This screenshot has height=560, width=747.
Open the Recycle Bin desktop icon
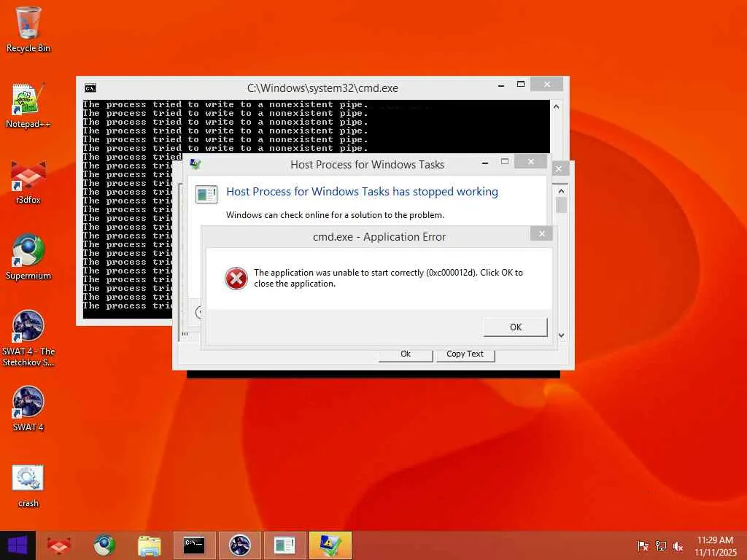coord(28,28)
